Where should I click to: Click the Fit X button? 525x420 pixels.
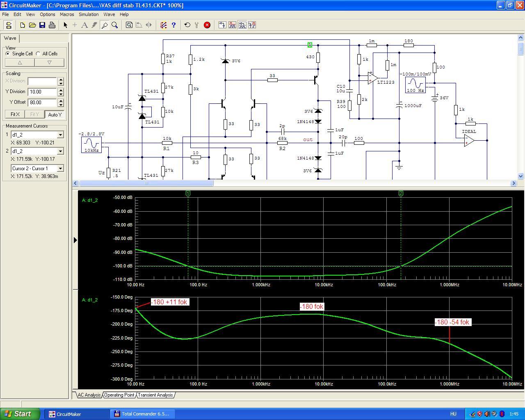pos(15,114)
